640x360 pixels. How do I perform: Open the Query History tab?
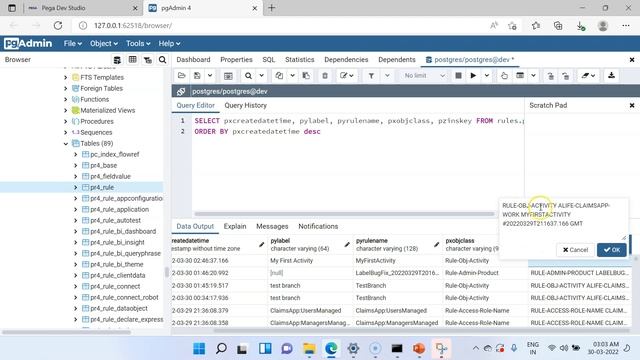pos(245,105)
